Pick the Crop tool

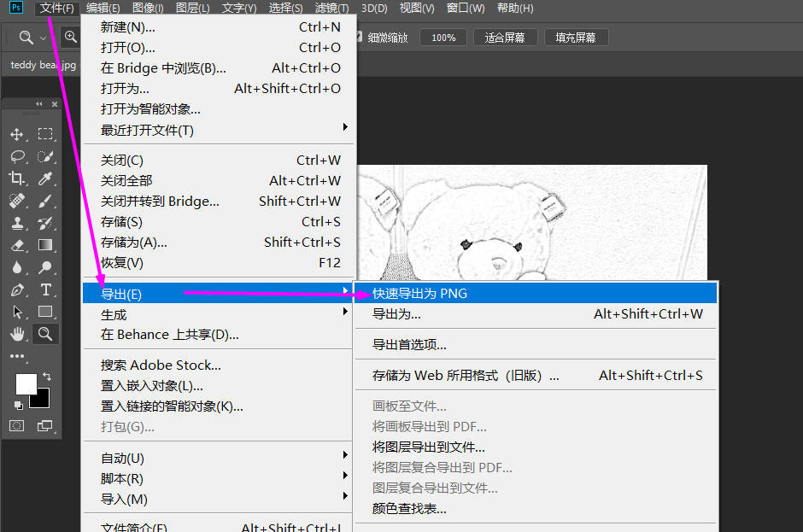coord(16,178)
